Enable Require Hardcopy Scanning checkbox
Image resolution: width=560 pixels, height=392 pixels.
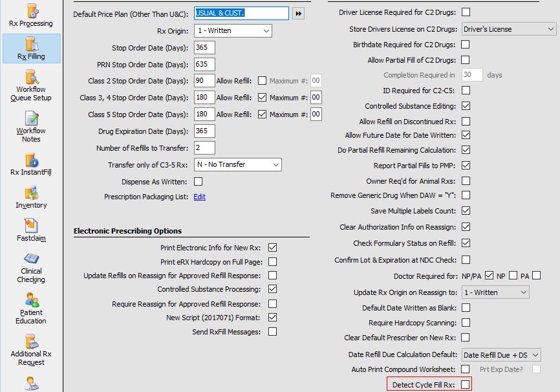[466, 323]
